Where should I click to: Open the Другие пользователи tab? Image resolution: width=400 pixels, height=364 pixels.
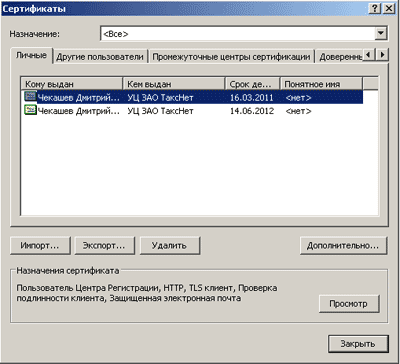[100, 57]
